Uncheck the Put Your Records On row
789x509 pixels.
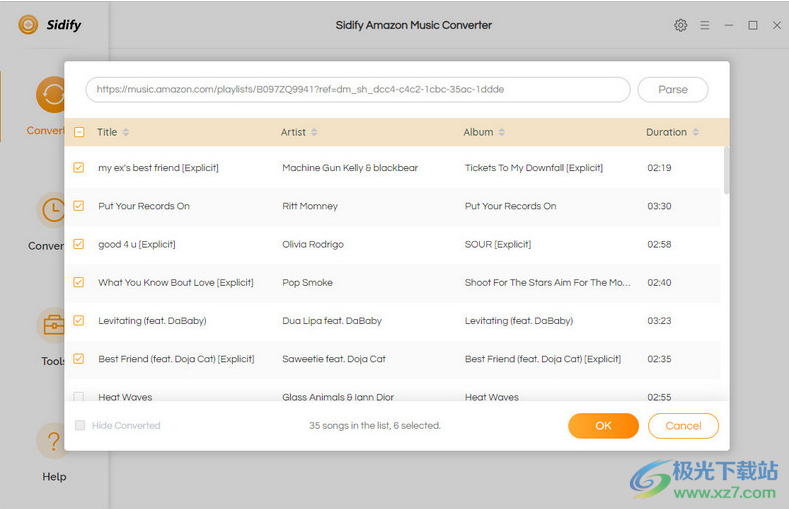(78, 206)
